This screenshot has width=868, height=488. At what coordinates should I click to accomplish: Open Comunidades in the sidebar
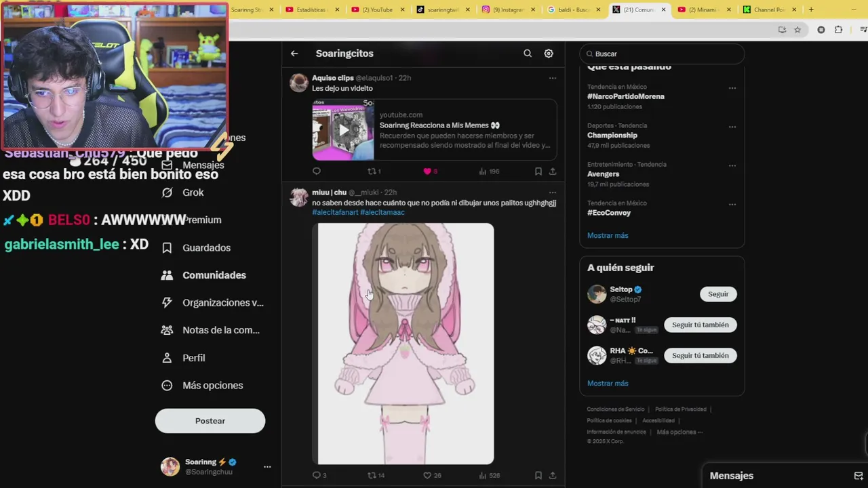point(203,275)
